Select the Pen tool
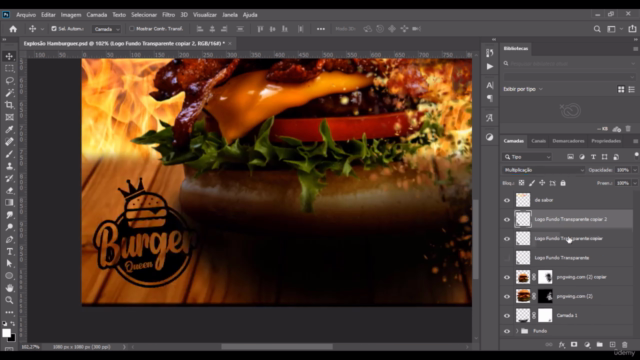 click(9, 239)
